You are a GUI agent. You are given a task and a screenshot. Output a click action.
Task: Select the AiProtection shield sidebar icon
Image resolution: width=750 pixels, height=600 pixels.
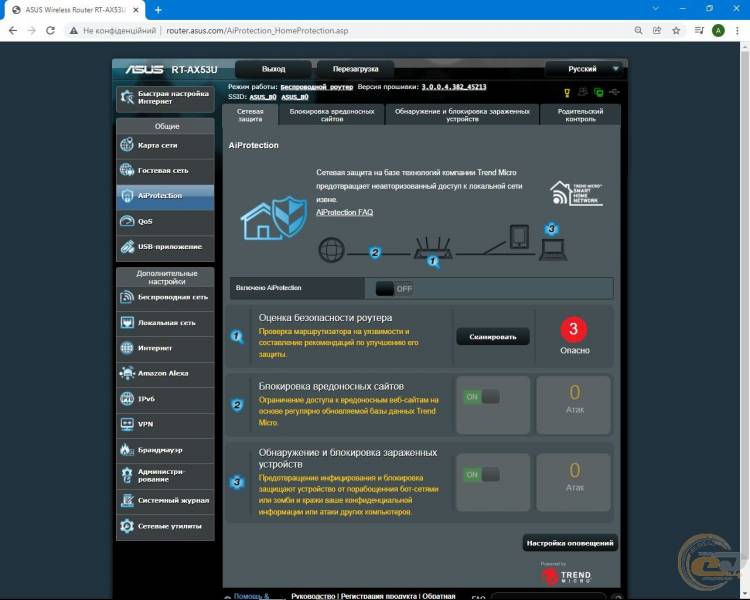[127, 196]
